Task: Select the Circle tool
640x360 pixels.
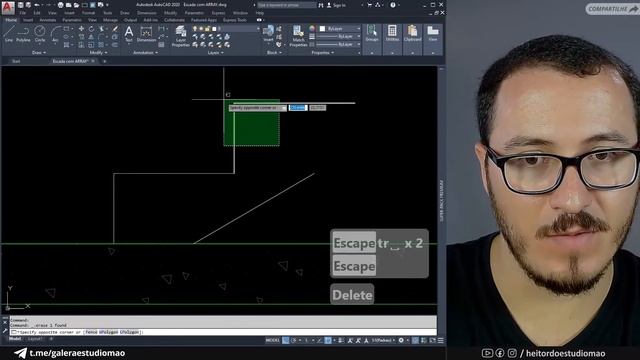Action: coord(40,33)
